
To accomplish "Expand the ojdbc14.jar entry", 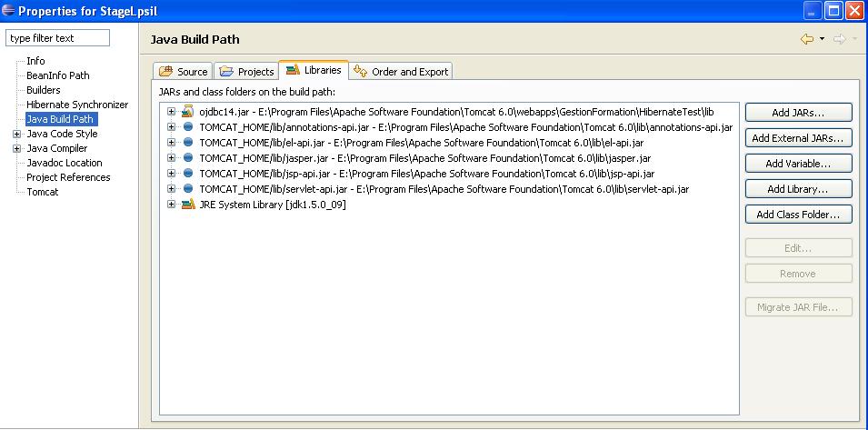I will 171,111.
